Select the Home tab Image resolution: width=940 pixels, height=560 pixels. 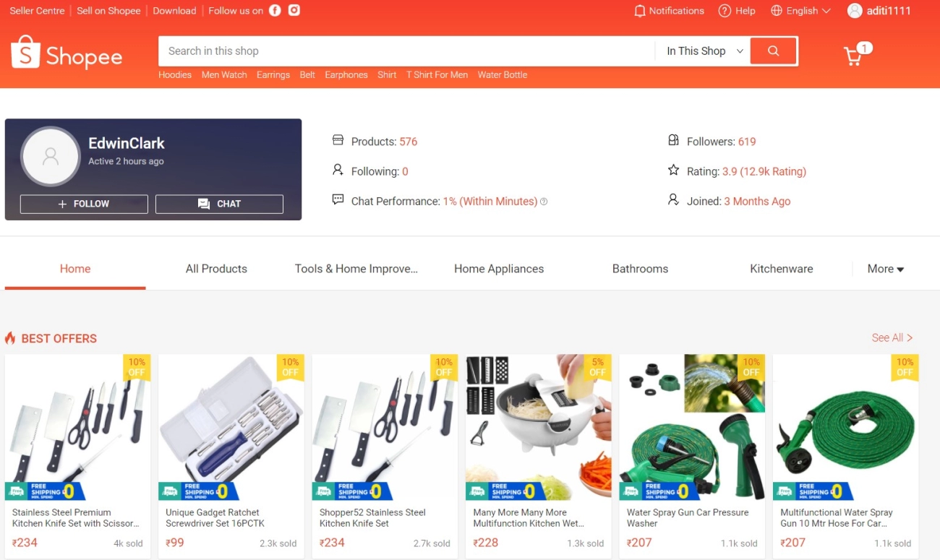coord(75,269)
